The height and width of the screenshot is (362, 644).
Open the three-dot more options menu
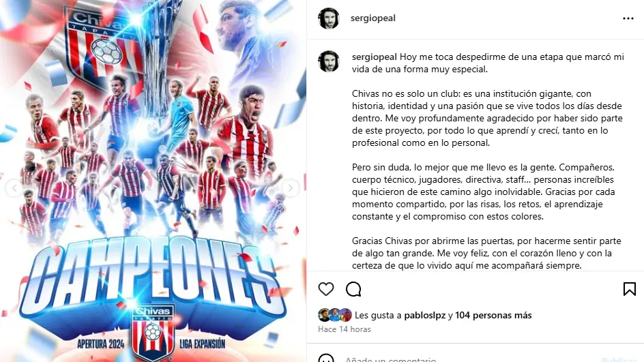628,18
